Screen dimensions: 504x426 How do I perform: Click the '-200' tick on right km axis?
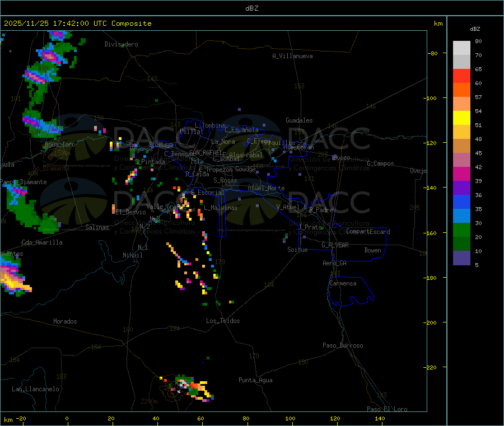pyautogui.click(x=431, y=323)
